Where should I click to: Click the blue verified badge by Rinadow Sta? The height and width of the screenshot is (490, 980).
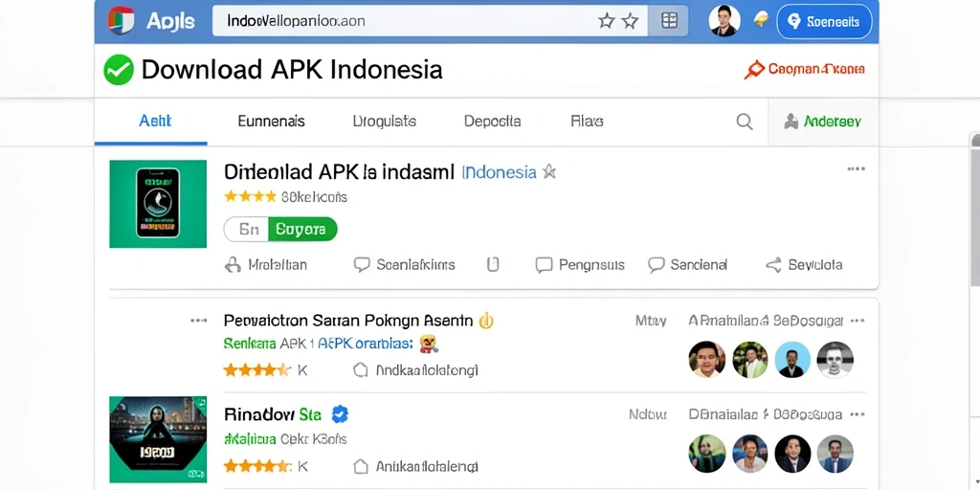tap(340, 413)
